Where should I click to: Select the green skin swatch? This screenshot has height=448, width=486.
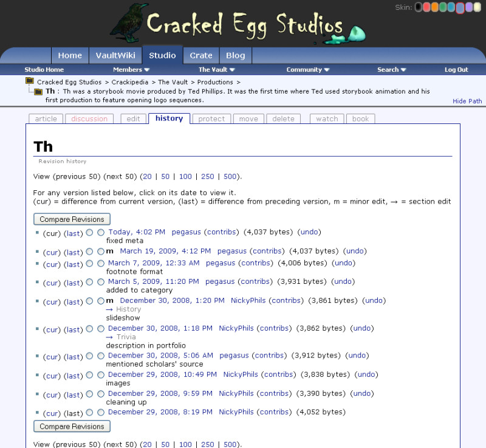coord(443,7)
